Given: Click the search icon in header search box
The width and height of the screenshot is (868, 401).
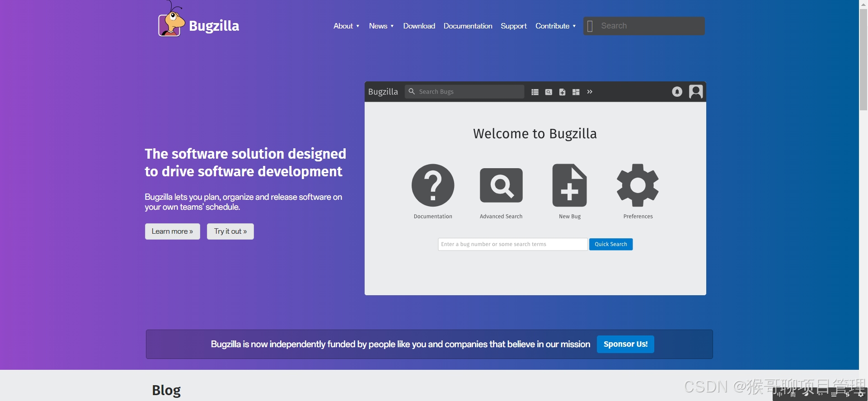Looking at the screenshot, I should (590, 26).
